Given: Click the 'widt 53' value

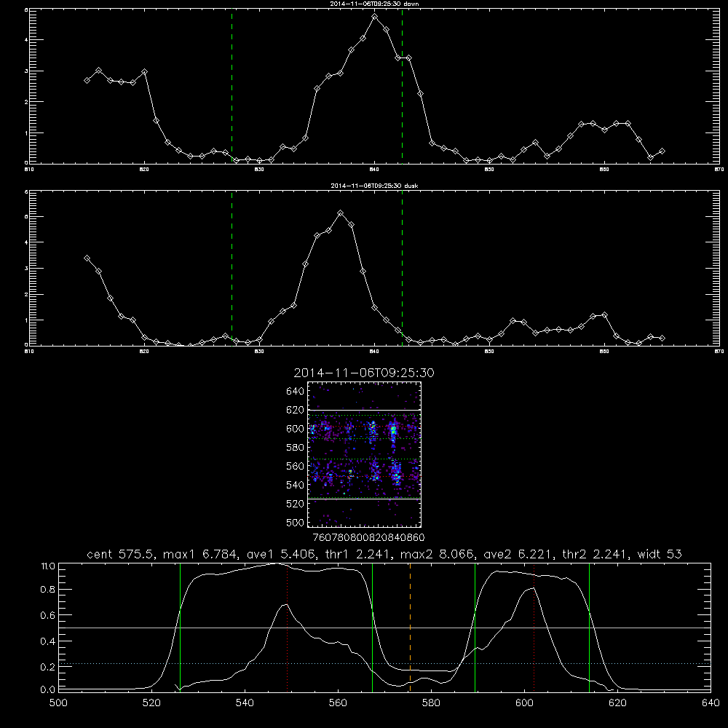Looking at the screenshot, I should point(660,554).
